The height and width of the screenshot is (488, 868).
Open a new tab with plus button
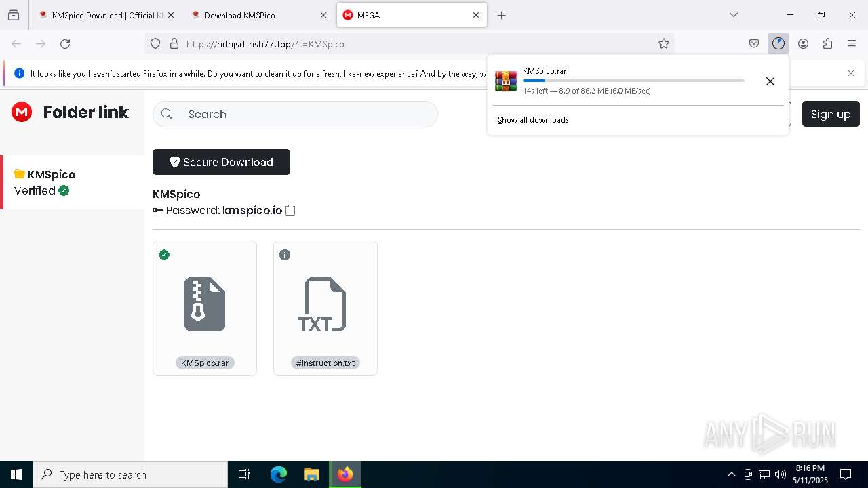[502, 15]
